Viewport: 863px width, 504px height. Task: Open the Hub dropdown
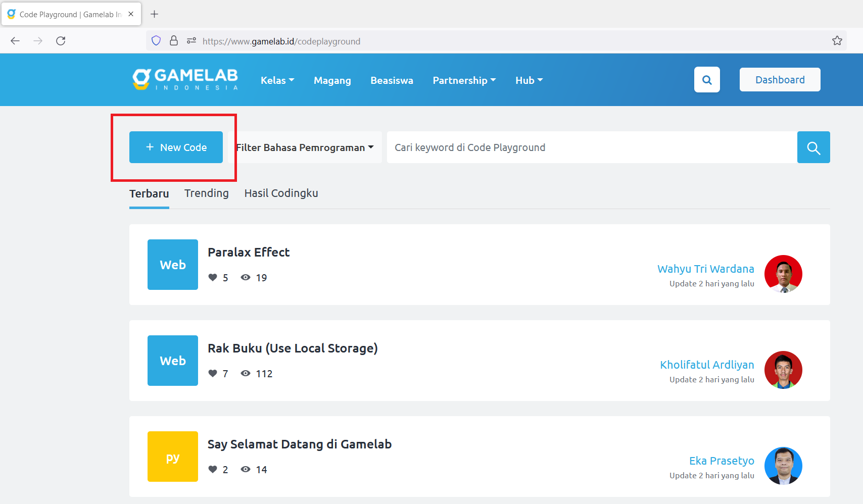[529, 80]
